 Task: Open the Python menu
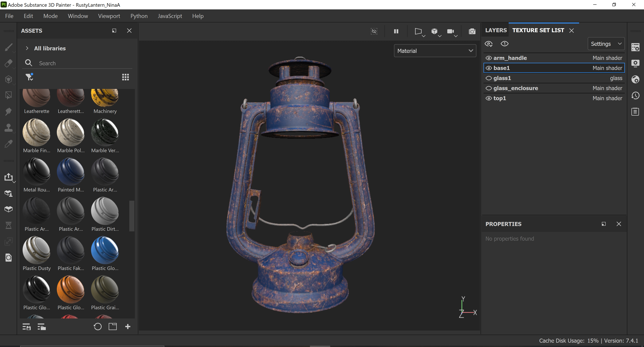pos(139,16)
